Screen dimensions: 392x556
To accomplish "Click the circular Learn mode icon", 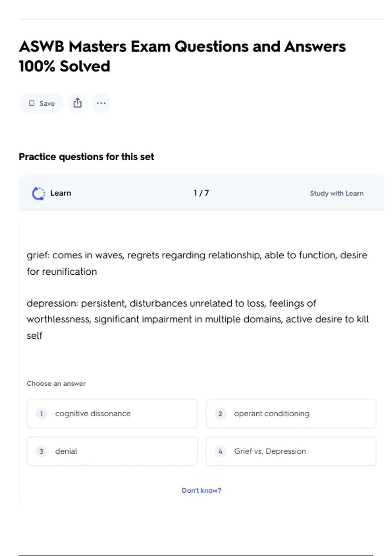I will coord(38,193).
